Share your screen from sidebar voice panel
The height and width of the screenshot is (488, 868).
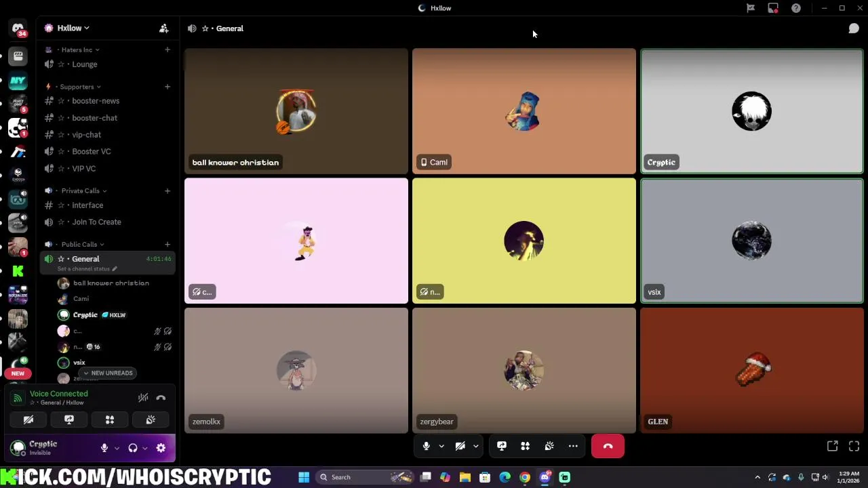[69, 420]
